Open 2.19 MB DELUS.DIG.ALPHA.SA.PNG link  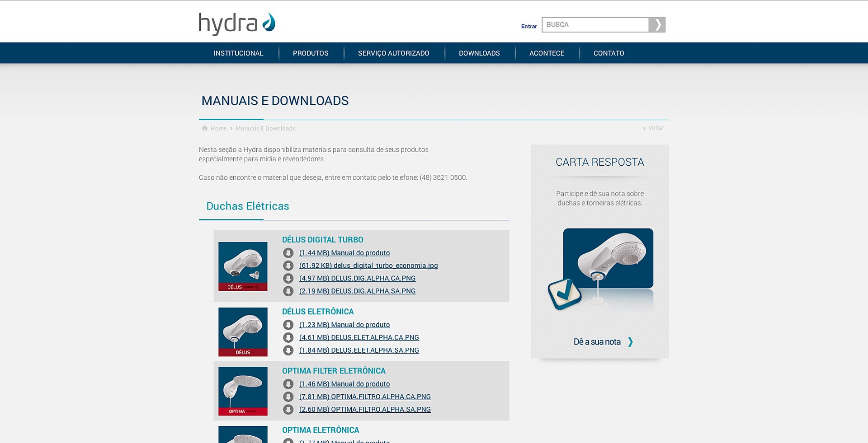pos(357,291)
